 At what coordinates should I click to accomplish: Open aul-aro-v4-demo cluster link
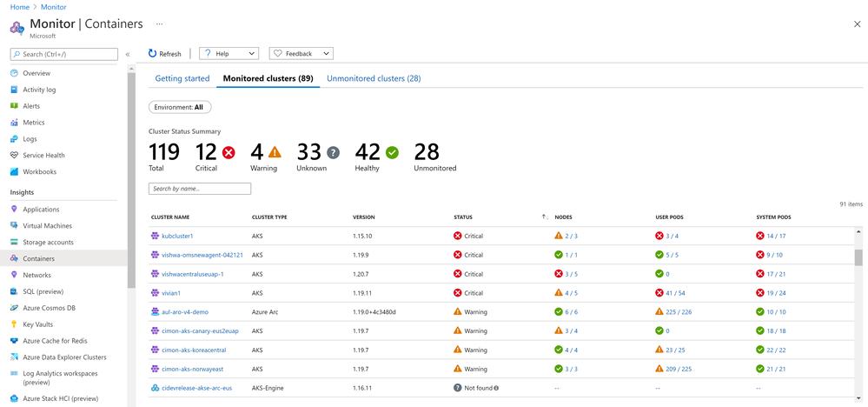pos(185,312)
